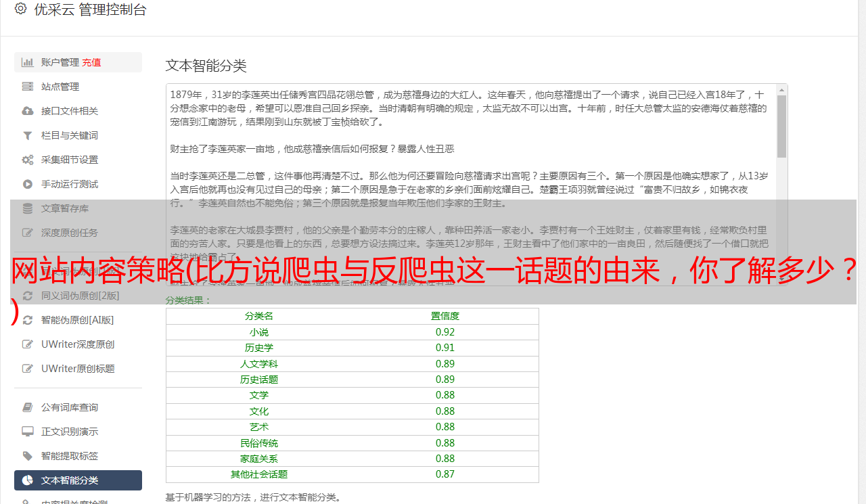Image resolution: width=866 pixels, height=504 pixels.
Task: Click the text area scrollbar thumb
Action: coord(781,126)
